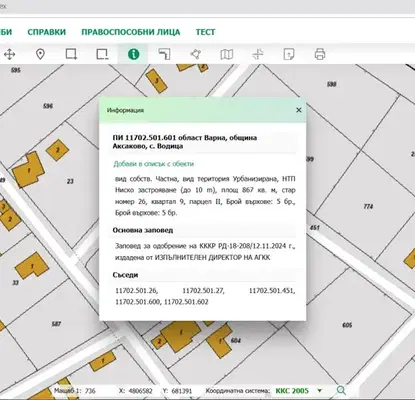Select the pan/move map tool

tap(9, 54)
